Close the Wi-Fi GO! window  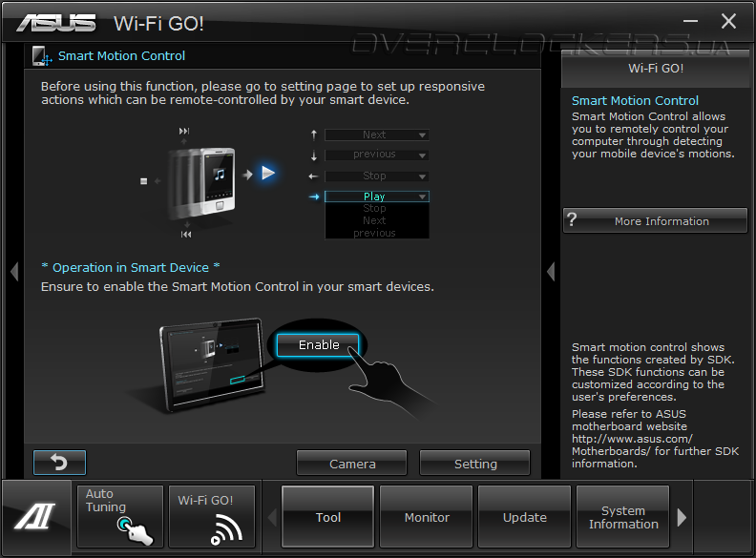728,21
